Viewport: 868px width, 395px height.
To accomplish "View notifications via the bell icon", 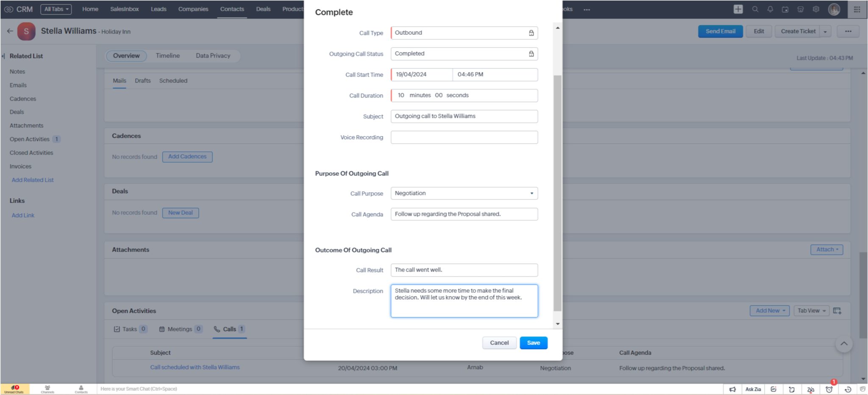I will [771, 9].
